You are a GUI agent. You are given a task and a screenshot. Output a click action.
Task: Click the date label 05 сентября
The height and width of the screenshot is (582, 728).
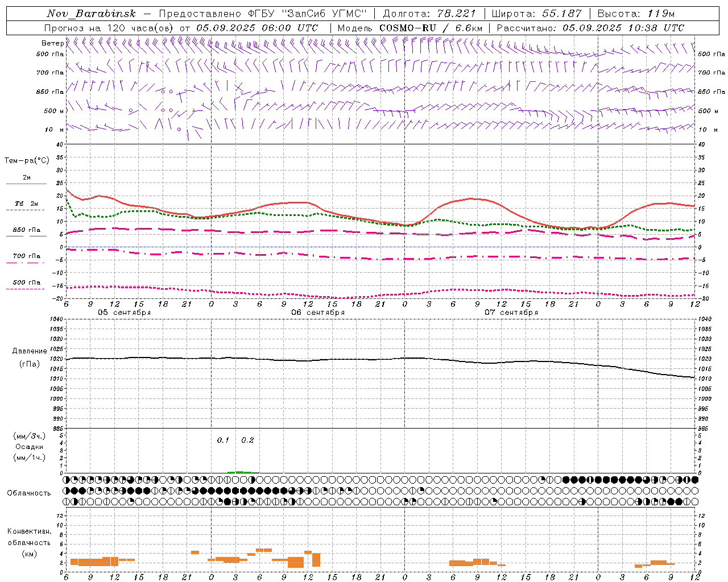click(x=124, y=313)
